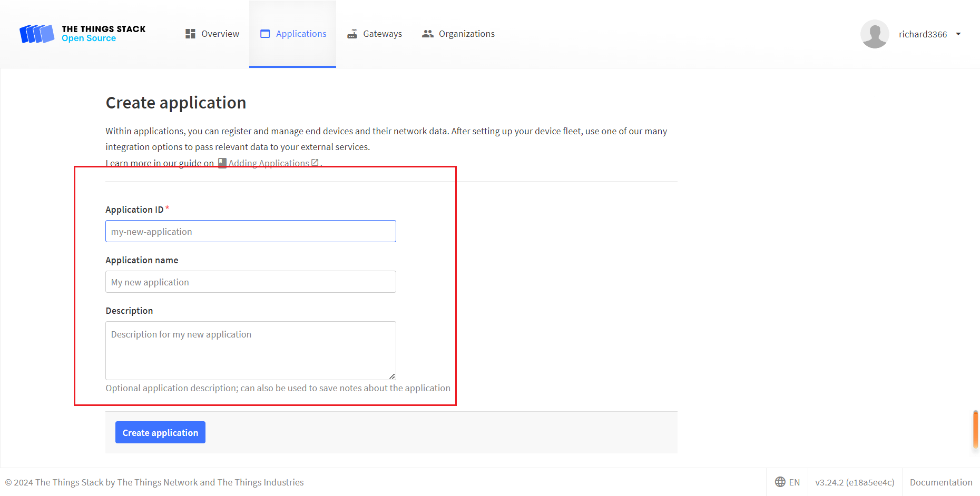Click the Applications window icon
This screenshot has height=496, width=980.
(265, 34)
